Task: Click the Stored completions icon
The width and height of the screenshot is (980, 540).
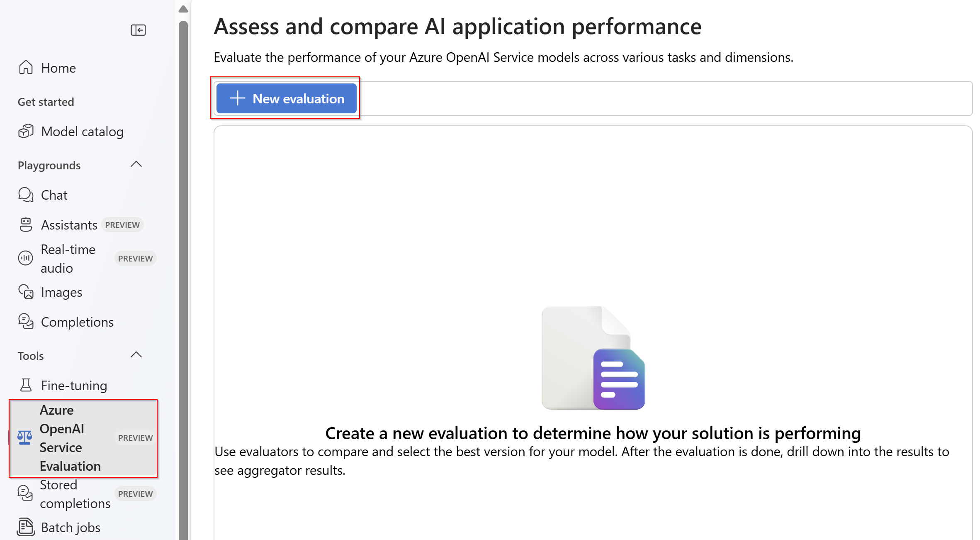Action: tap(25, 493)
